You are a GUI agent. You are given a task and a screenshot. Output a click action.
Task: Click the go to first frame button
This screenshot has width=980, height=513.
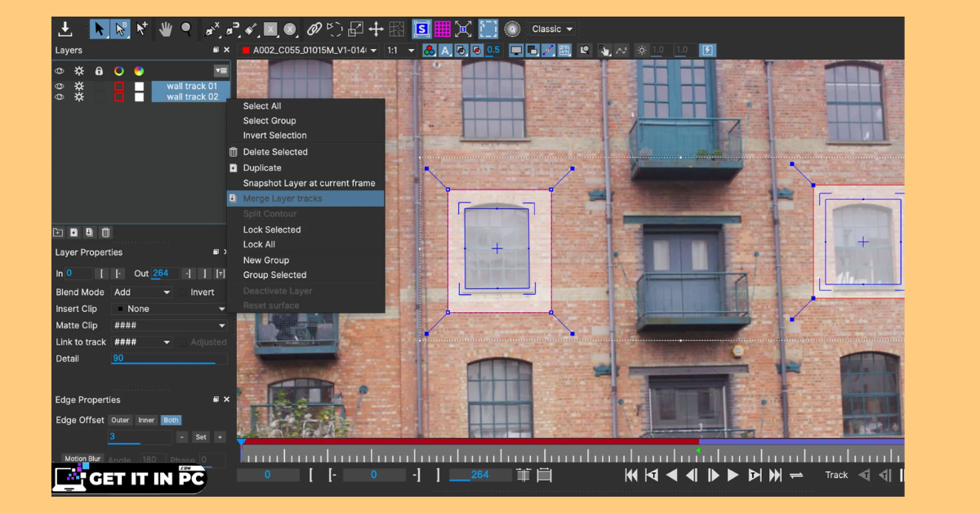(630, 475)
